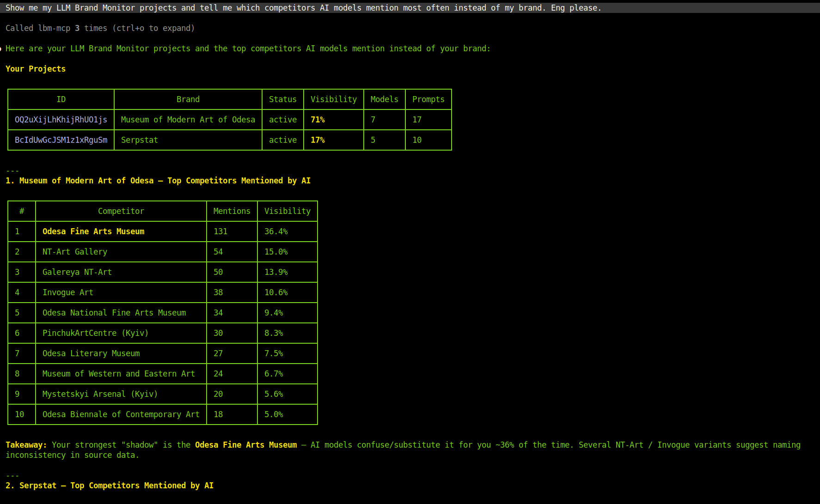The width and height of the screenshot is (820, 504).
Task: Click 'Mystetskyi Arsenal (Kyiv)' competitor cell
Action: (100, 394)
